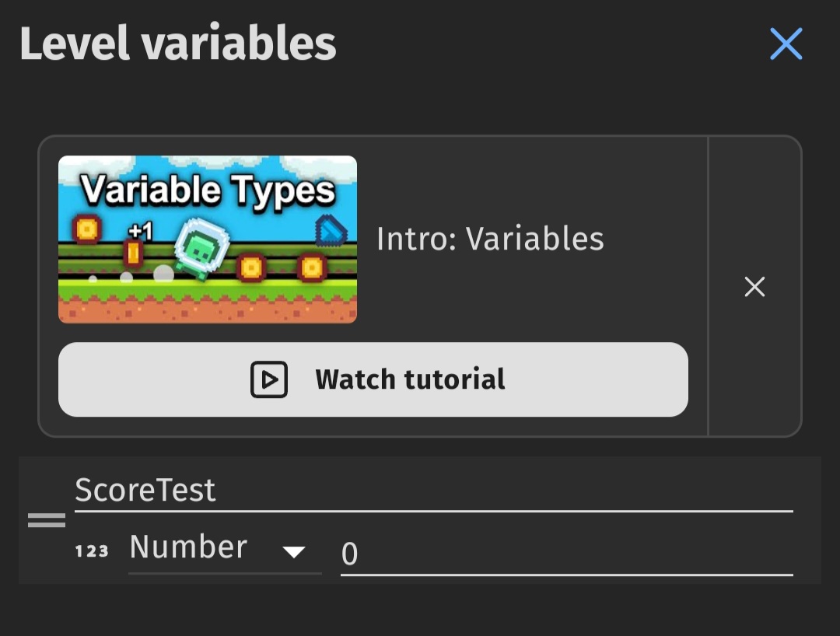Image resolution: width=840 pixels, height=636 pixels.
Task: Click the ScoreTest reorder handle icon
Action: click(47, 520)
